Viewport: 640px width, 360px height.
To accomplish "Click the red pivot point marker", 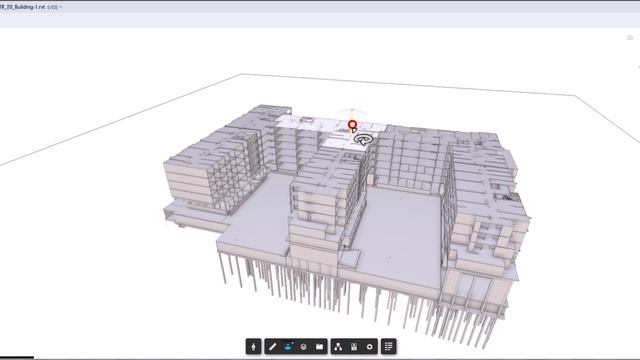I will point(352,125).
